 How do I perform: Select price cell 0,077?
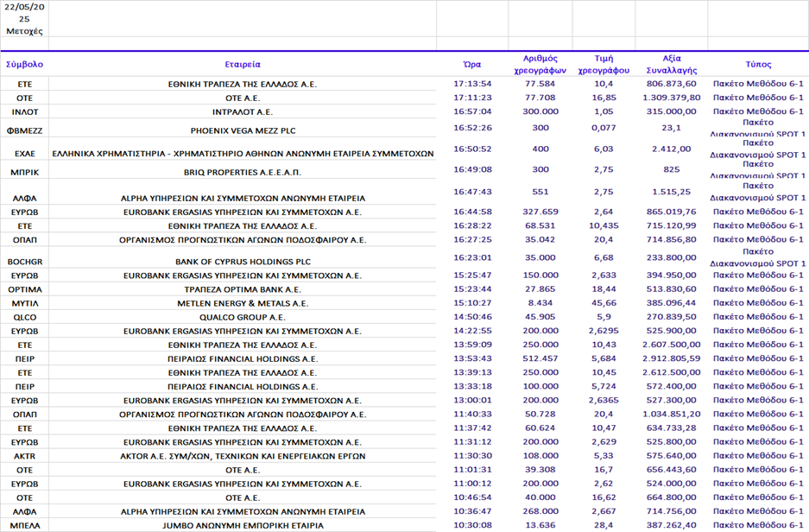click(604, 128)
